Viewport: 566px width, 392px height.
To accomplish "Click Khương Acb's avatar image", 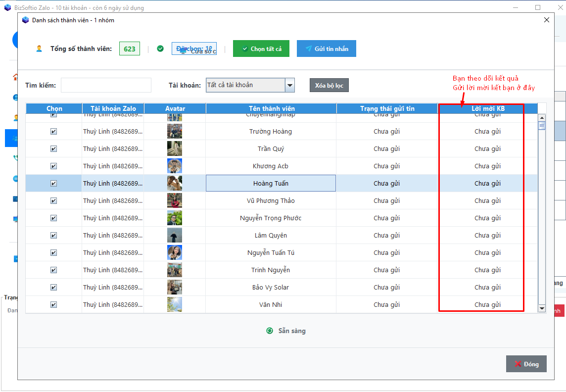I will (x=175, y=166).
